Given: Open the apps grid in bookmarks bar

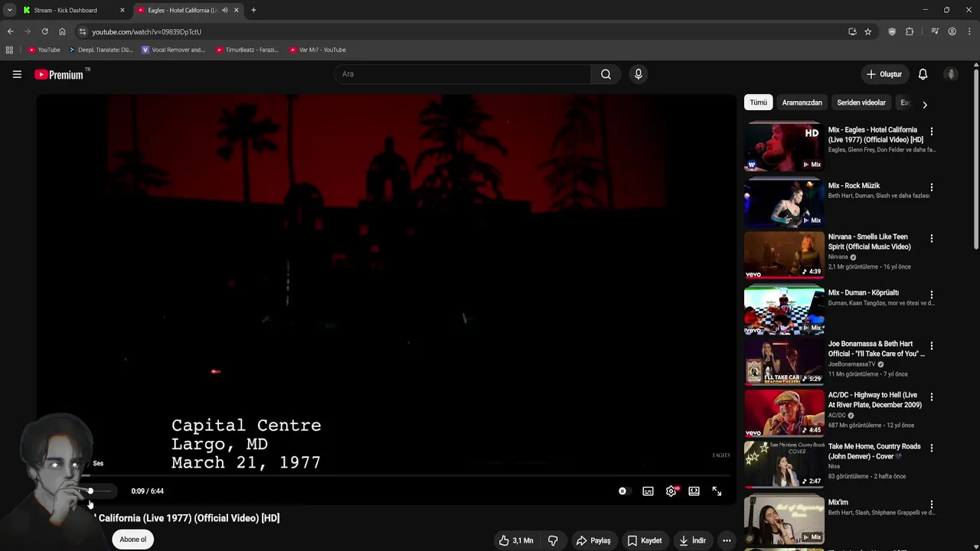Looking at the screenshot, I should [9, 50].
